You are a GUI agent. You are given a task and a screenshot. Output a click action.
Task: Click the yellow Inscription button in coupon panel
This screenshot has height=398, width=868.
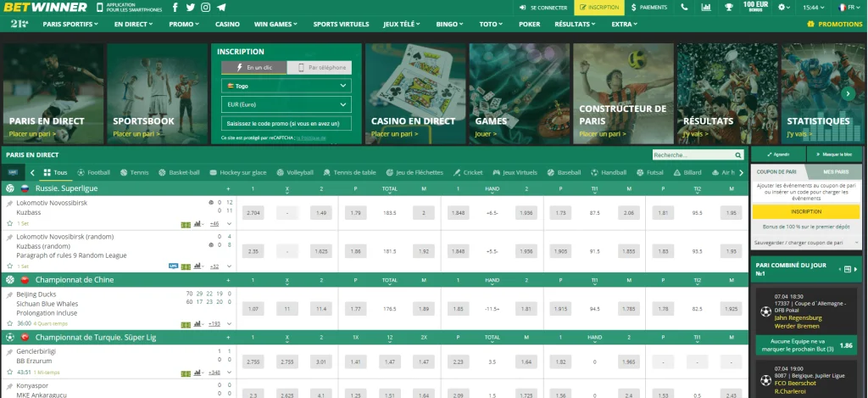[x=806, y=212]
